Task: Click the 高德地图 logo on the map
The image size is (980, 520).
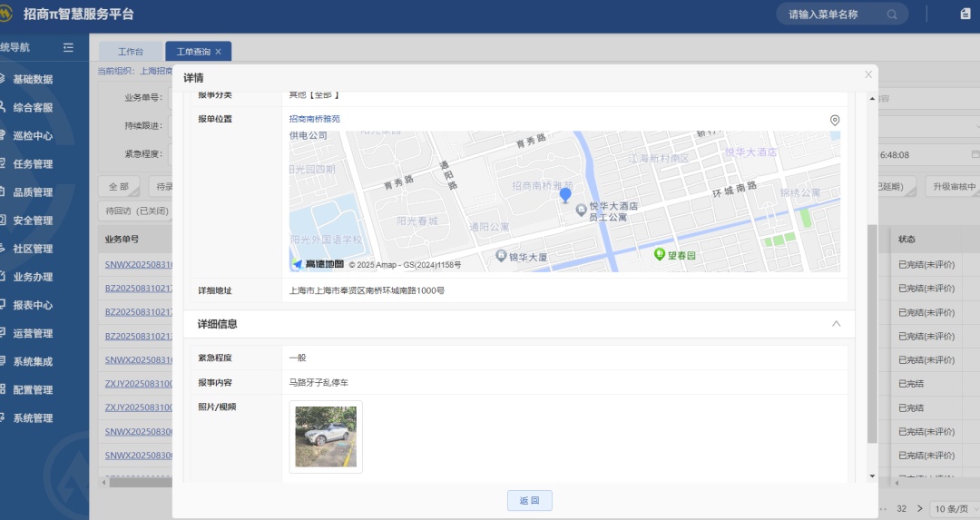Action: pyautogui.click(x=318, y=264)
